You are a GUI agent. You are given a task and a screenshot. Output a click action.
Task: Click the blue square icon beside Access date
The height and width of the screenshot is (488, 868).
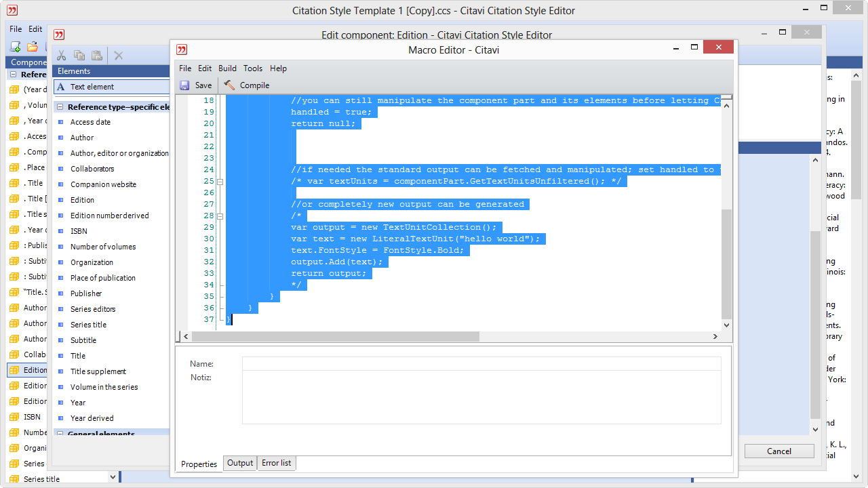tap(60, 122)
